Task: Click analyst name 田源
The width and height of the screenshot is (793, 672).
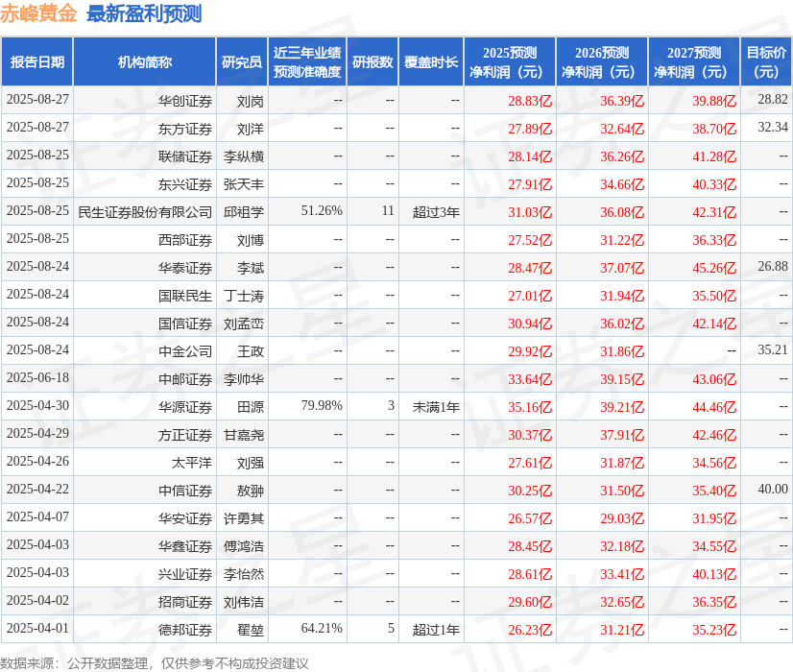Action: (x=251, y=407)
